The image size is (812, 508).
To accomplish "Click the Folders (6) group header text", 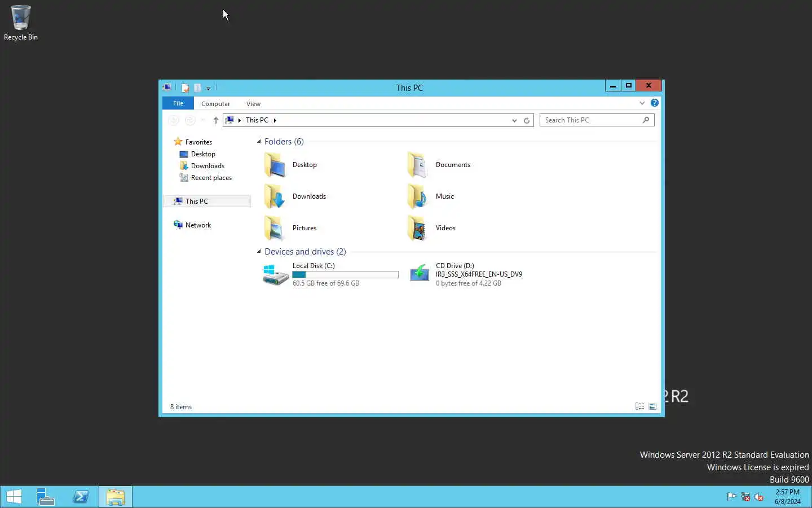I will [x=284, y=142].
